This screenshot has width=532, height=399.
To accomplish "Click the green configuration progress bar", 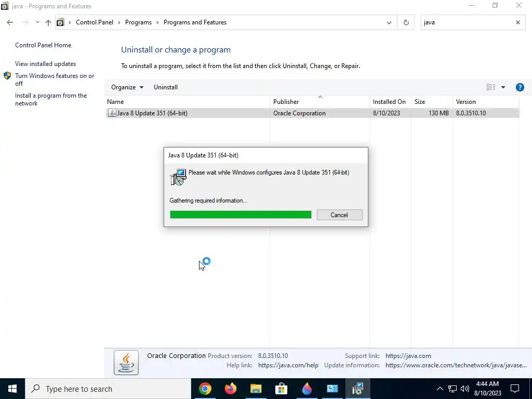I will point(241,215).
